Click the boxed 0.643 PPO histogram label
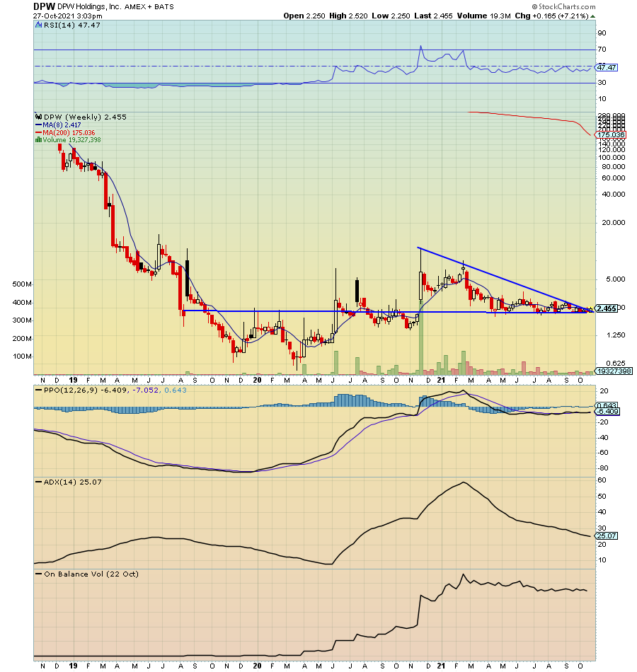The height and width of the screenshot is (672, 637). coord(607,405)
